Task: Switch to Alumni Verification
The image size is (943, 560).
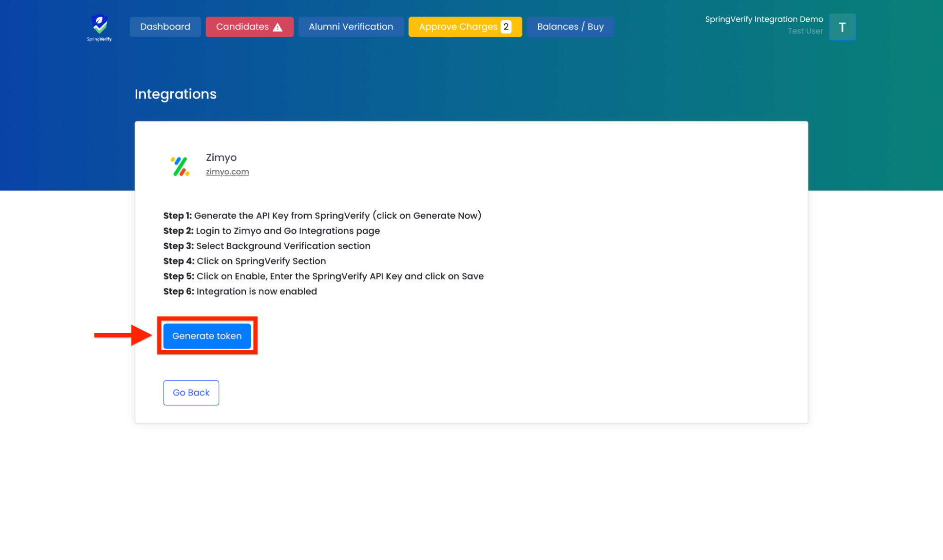Action: click(350, 27)
